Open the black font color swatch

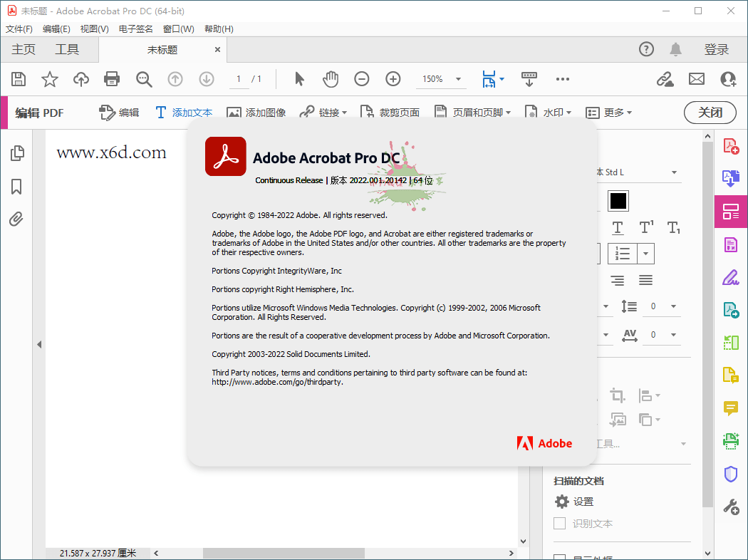618,201
